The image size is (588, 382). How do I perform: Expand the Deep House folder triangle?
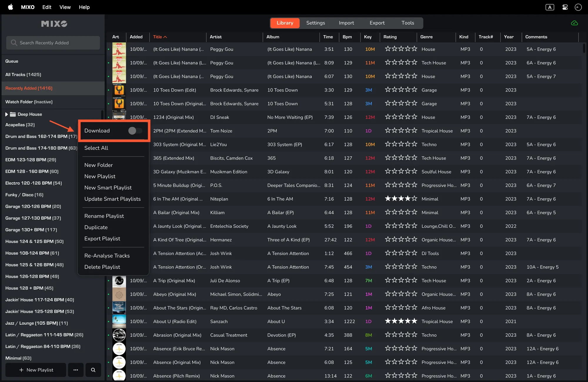(6, 114)
